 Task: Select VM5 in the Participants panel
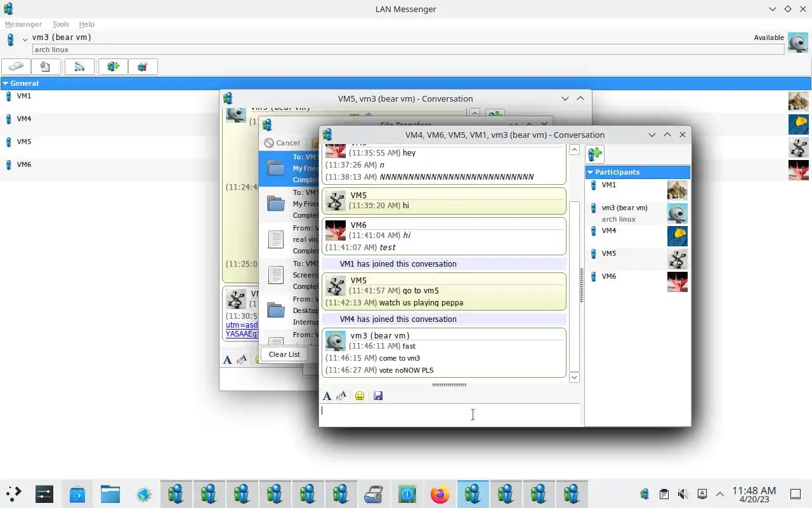pyautogui.click(x=637, y=258)
